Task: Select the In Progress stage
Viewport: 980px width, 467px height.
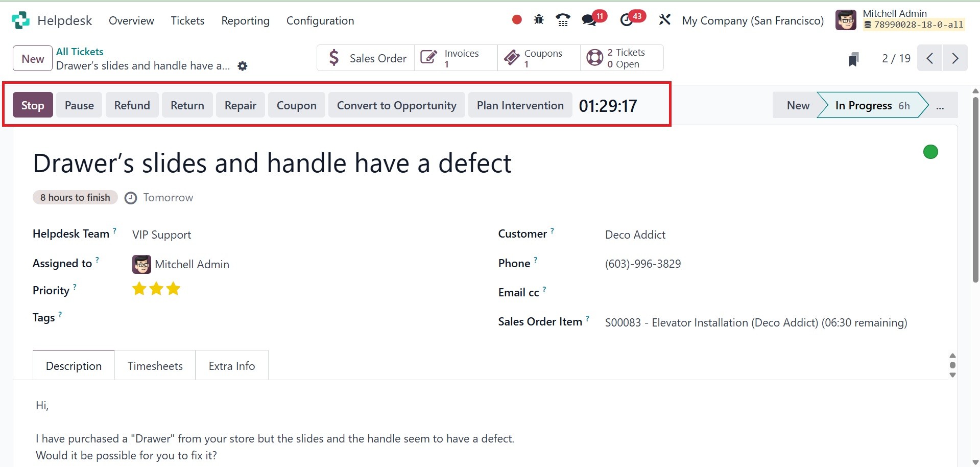Action: (x=872, y=105)
